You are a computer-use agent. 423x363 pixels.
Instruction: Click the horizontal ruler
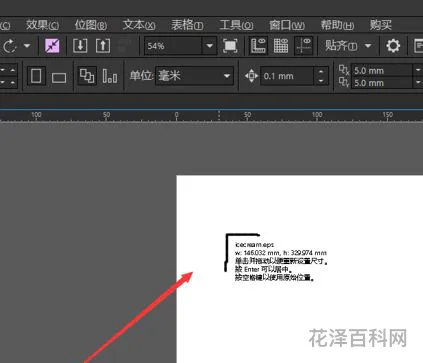pos(211,116)
